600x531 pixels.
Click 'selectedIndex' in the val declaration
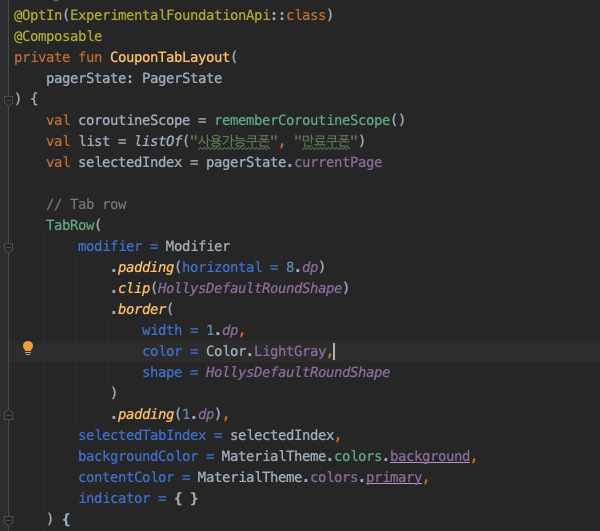(130, 163)
